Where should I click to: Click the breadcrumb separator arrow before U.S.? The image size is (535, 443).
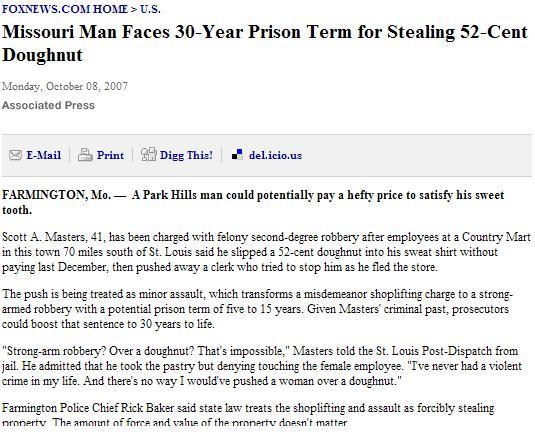[134, 9]
